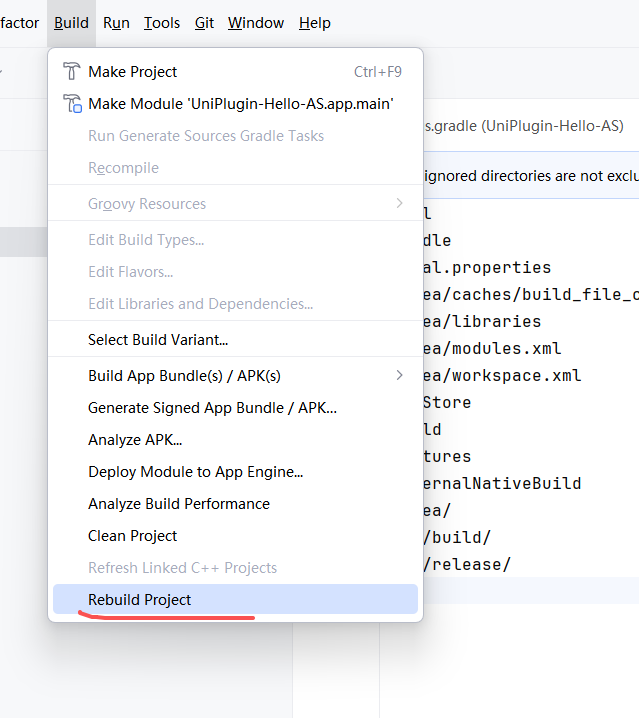
Task: Click the Build menu in menu bar
Action: coord(71,23)
